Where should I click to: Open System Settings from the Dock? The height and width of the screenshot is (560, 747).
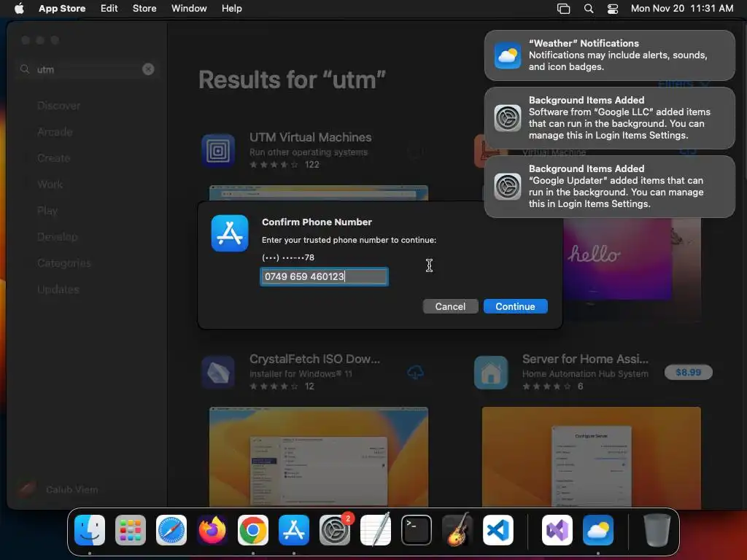pos(335,530)
